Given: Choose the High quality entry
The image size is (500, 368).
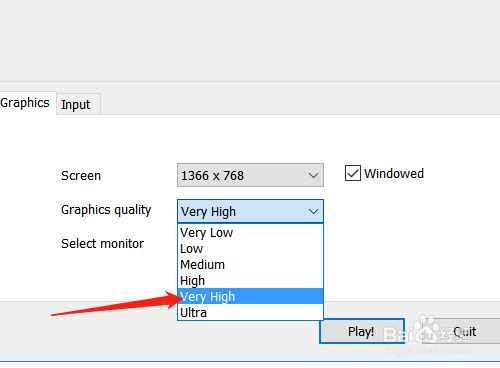Looking at the screenshot, I should [x=250, y=281].
